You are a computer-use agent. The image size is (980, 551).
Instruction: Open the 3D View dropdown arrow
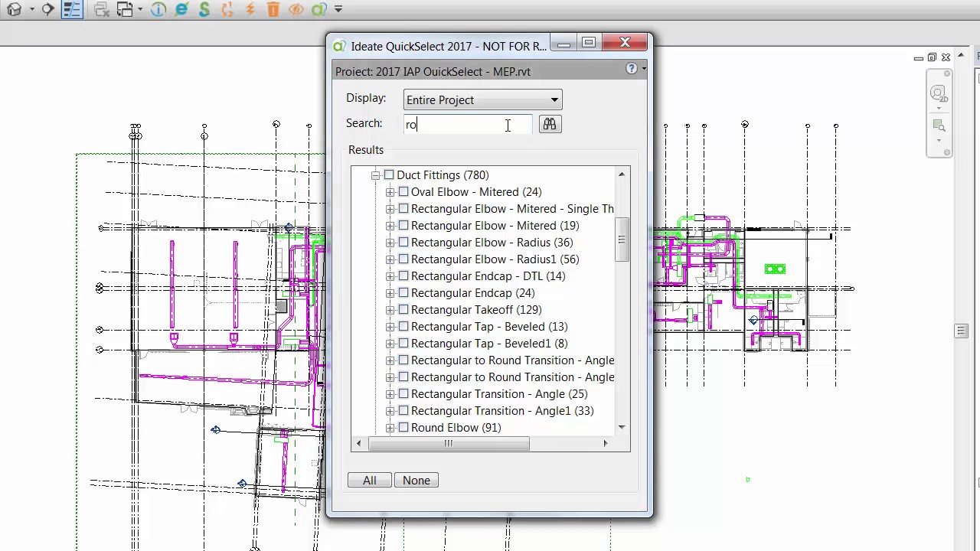coord(31,10)
